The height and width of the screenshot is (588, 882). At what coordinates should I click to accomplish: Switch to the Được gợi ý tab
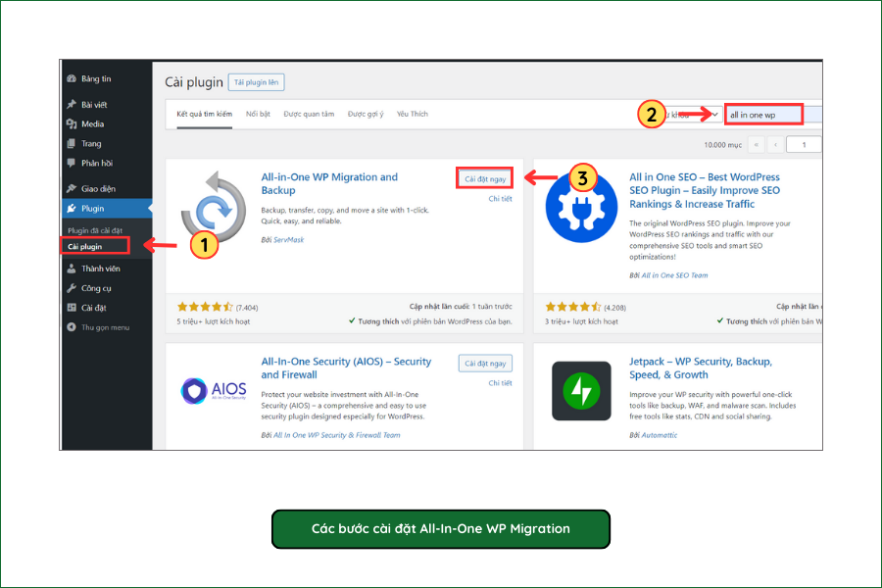[x=366, y=114]
